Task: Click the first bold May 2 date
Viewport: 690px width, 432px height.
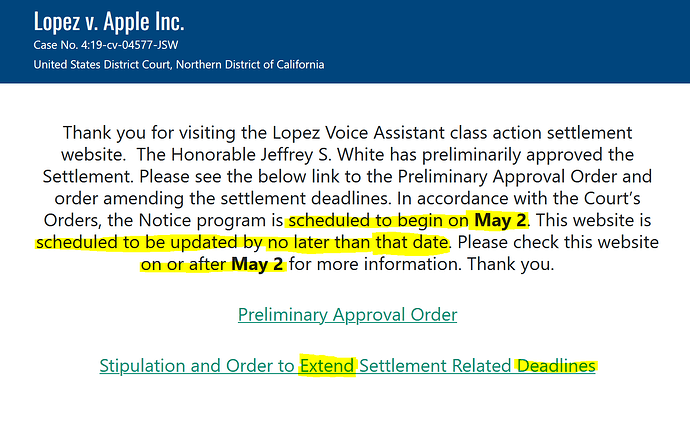Action: (500, 220)
